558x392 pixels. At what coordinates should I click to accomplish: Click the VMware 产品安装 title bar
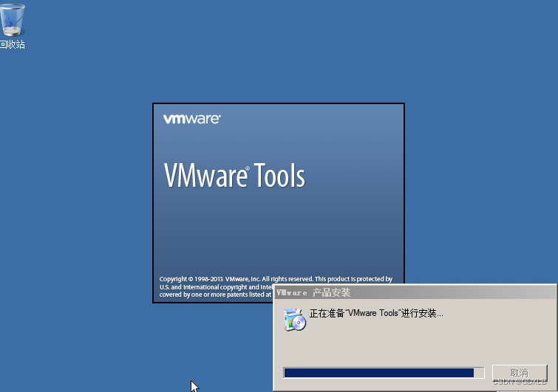pos(415,292)
